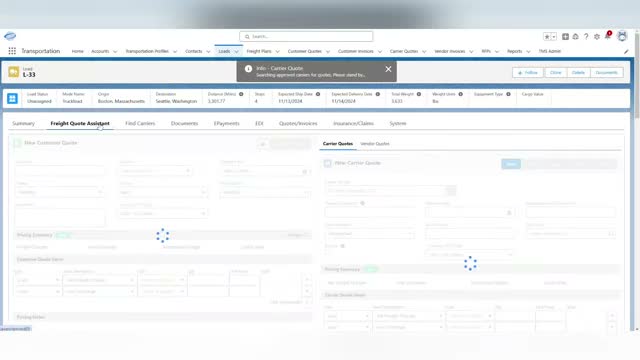Viewport: 640px width, 360px height.
Task: Expand the Customer Quotes nav dropdown
Action: [328, 51]
